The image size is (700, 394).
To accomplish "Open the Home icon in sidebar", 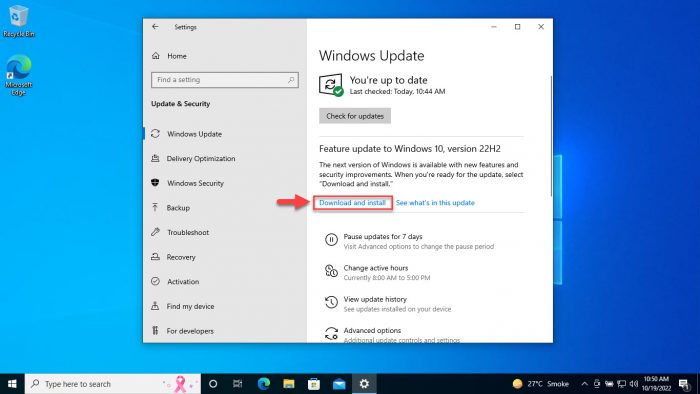I will pos(155,56).
